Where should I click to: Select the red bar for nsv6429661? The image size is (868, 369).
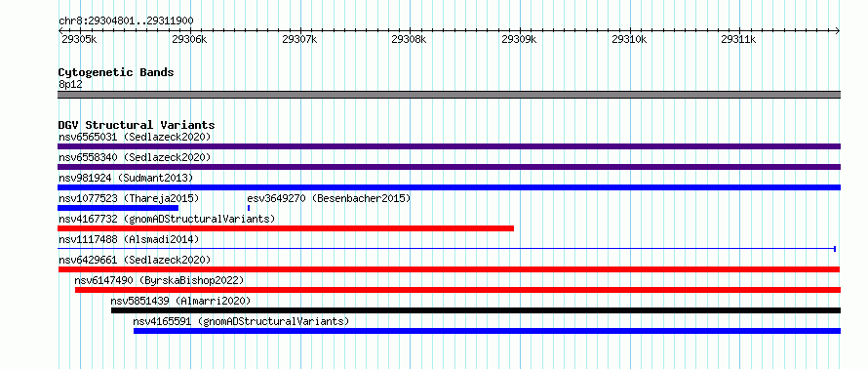[x=449, y=269]
